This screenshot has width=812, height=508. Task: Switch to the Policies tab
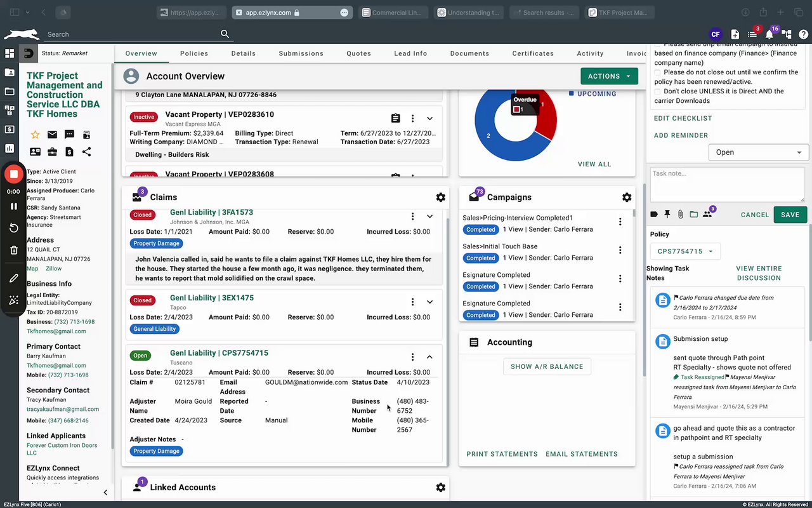coord(194,53)
